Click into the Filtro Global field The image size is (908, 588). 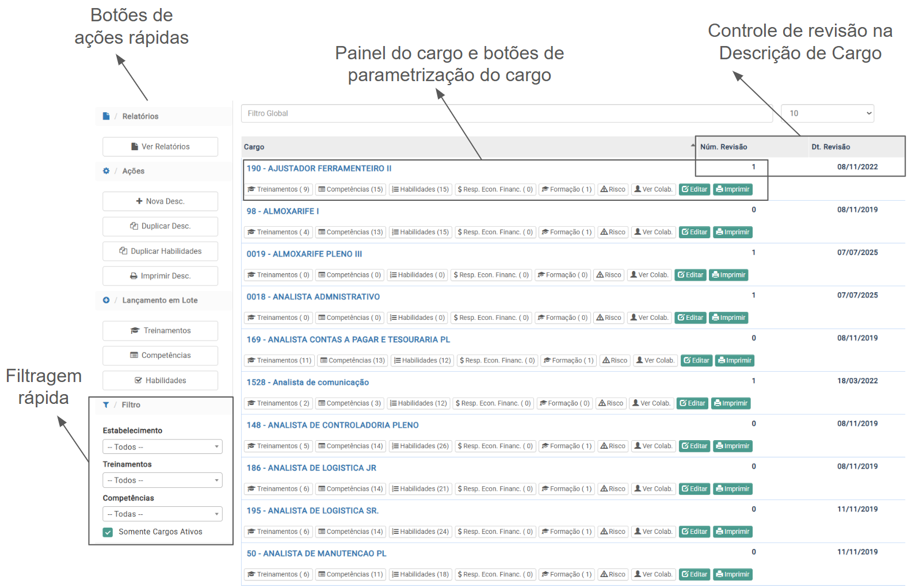click(506, 113)
